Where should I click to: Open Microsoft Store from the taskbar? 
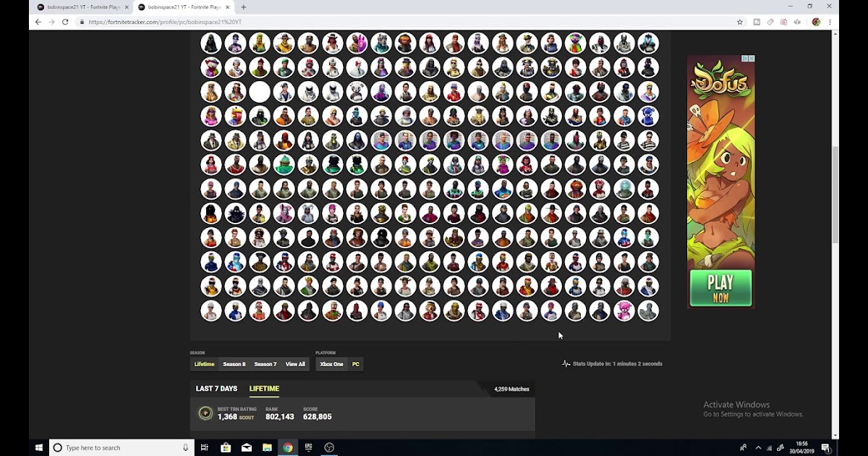pos(226,448)
